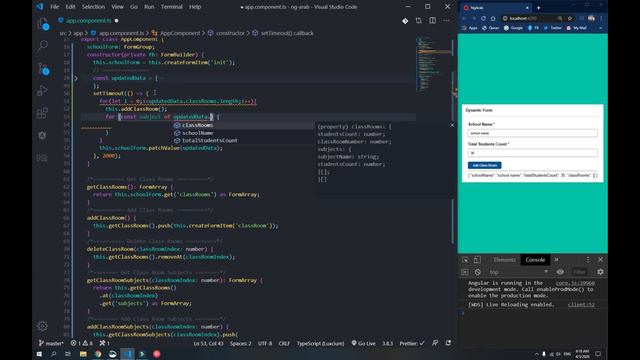Image resolution: width=640 pixels, height=360 pixels.
Task: Click the source control diamond icon in editor toolbar
Action: point(405,21)
